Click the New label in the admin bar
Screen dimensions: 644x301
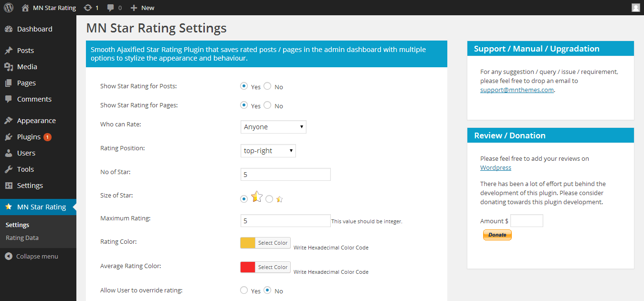coord(148,8)
